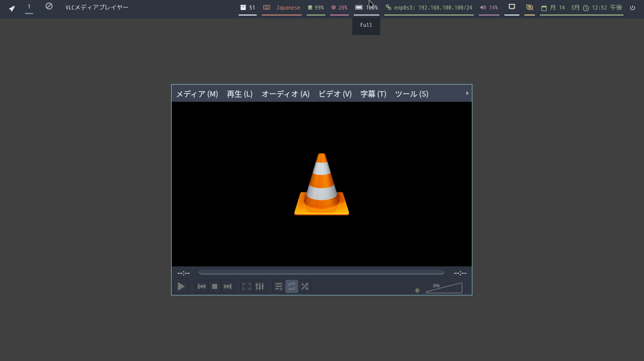The height and width of the screenshot is (361, 644).
Task: Open calendar from date indicator
Action: pyautogui.click(x=560, y=8)
